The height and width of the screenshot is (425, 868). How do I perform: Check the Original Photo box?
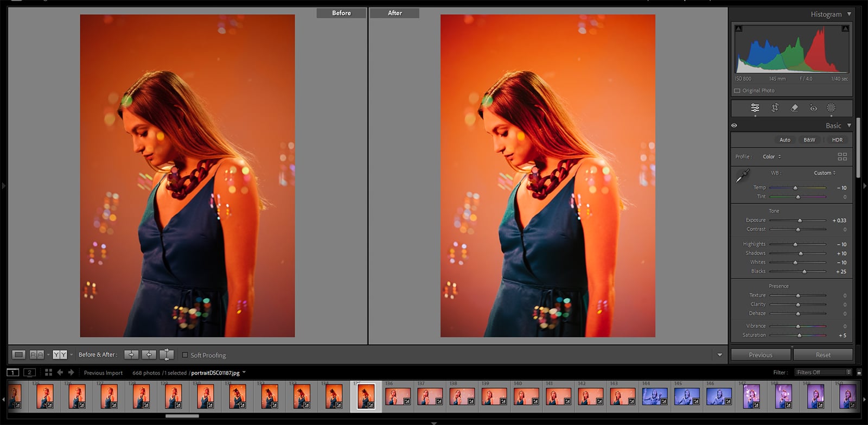pos(737,91)
